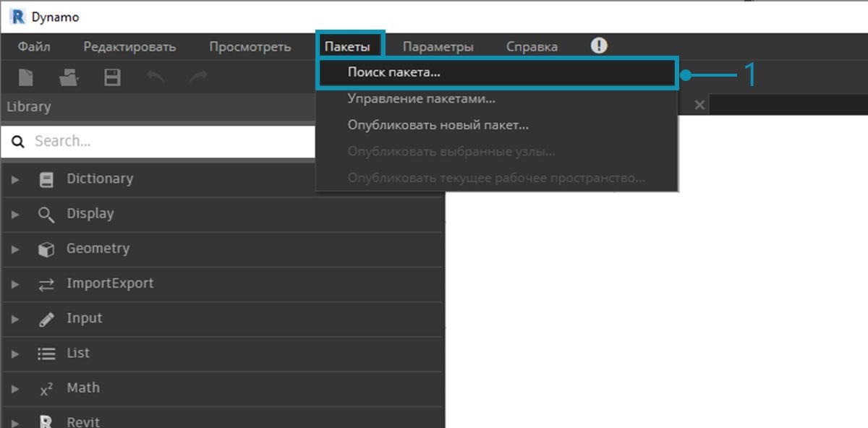The width and height of the screenshot is (868, 428).
Task: Expand the ImportExport category arrow
Action: [15, 285]
